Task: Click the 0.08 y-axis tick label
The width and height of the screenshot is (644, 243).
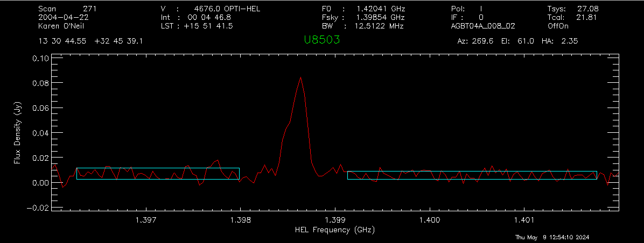Action: coord(40,83)
